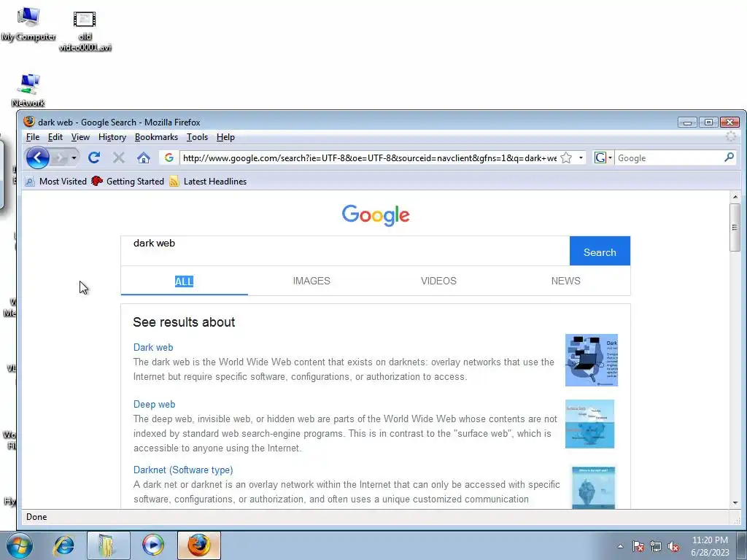
Task: Open the Windows Start button
Action: click(20, 545)
